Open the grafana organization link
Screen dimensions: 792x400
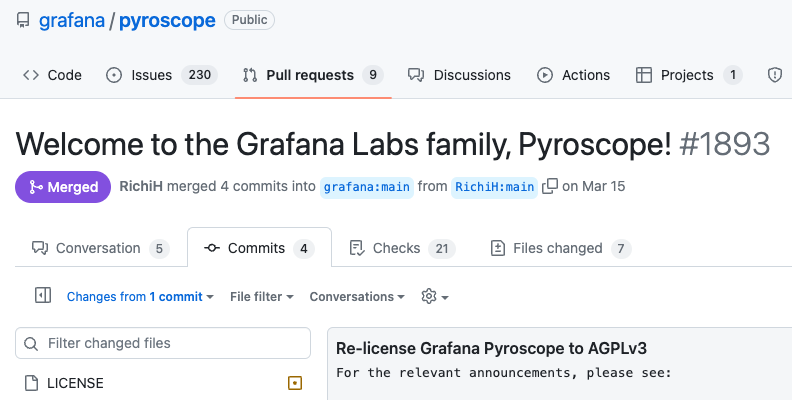pyautogui.click(x=72, y=20)
